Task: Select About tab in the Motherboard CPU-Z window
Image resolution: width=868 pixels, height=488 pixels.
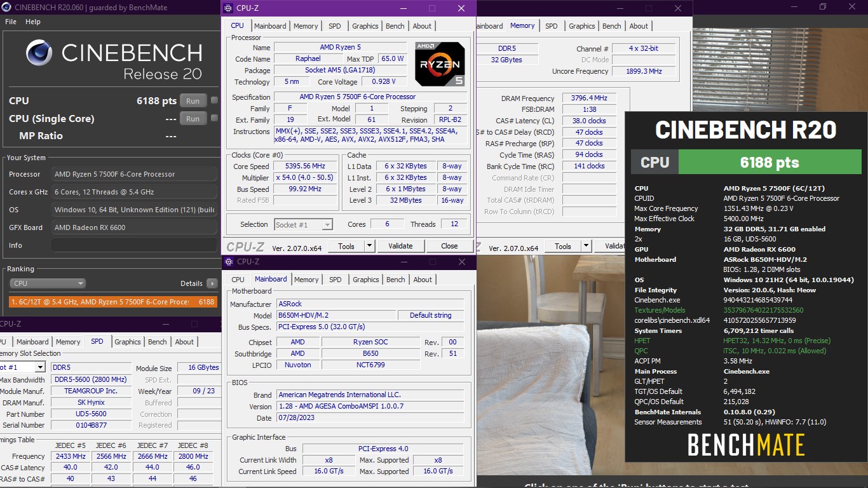Action: coord(423,280)
